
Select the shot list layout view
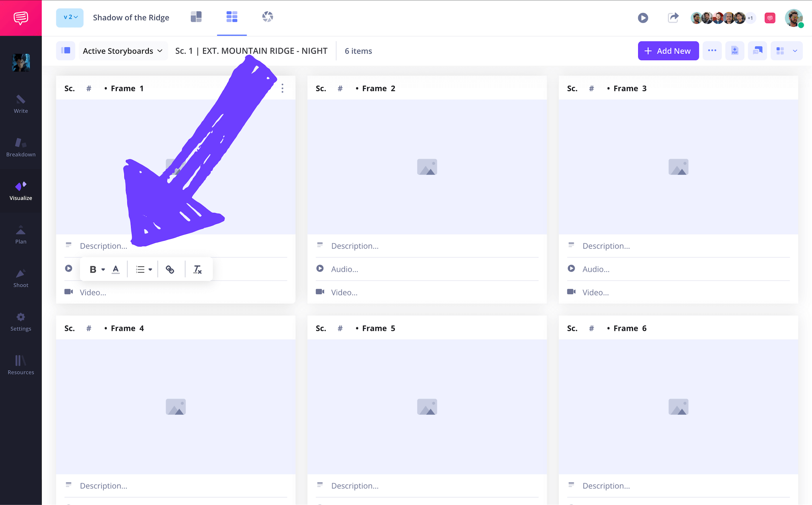[196, 17]
